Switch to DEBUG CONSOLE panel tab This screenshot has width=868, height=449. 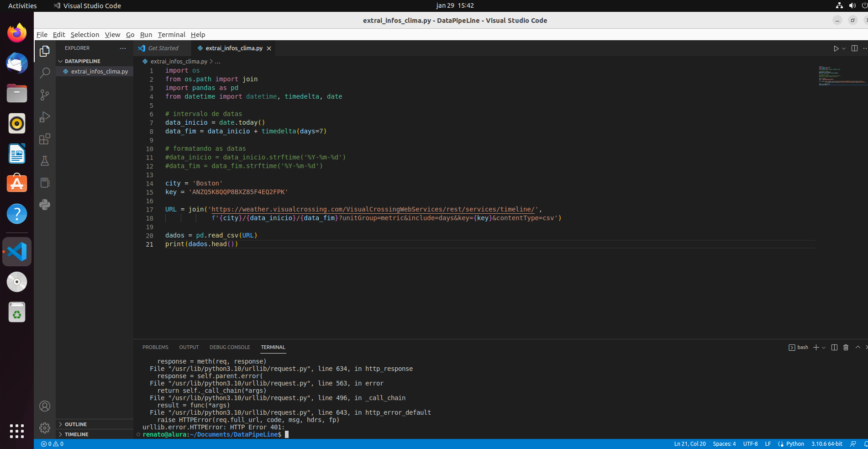click(x=230, y=347)
